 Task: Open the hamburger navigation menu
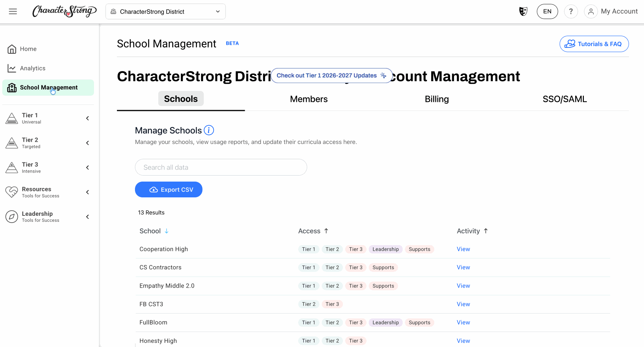(x=13, y=11)
